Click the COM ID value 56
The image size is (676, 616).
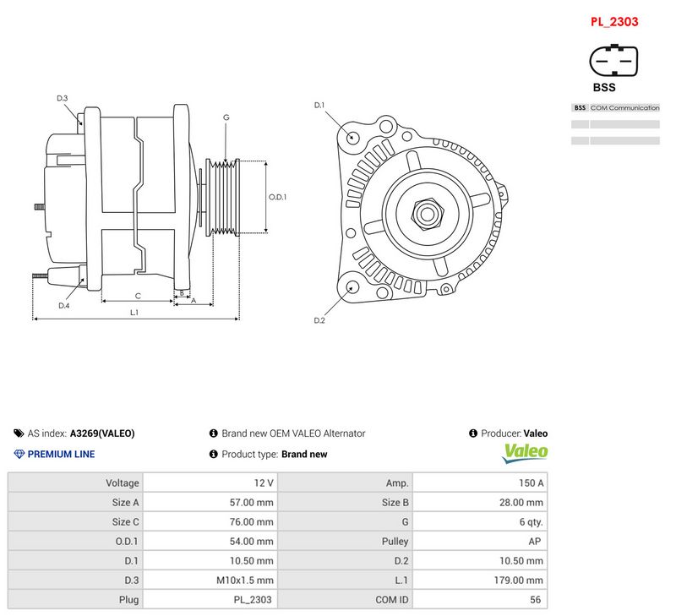pos(535,600)
